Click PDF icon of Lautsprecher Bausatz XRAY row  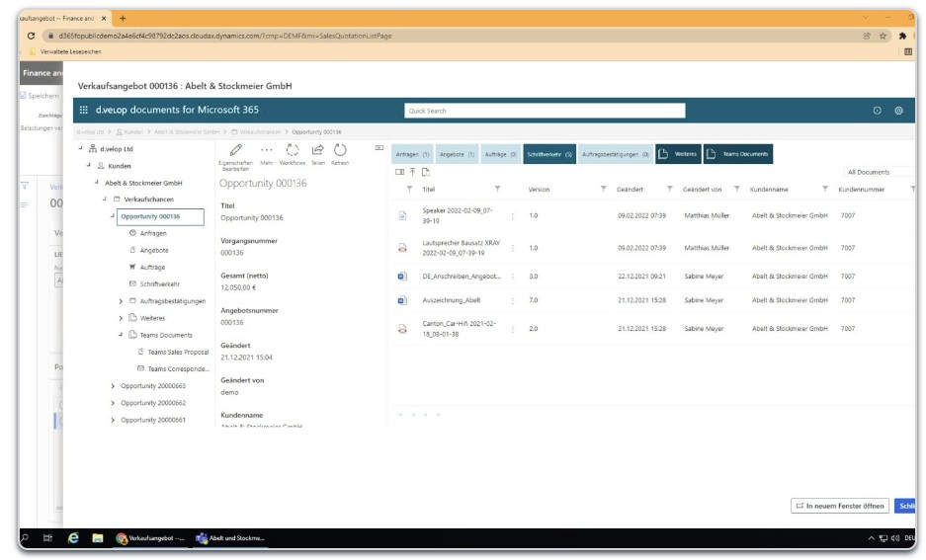point(402,248)
